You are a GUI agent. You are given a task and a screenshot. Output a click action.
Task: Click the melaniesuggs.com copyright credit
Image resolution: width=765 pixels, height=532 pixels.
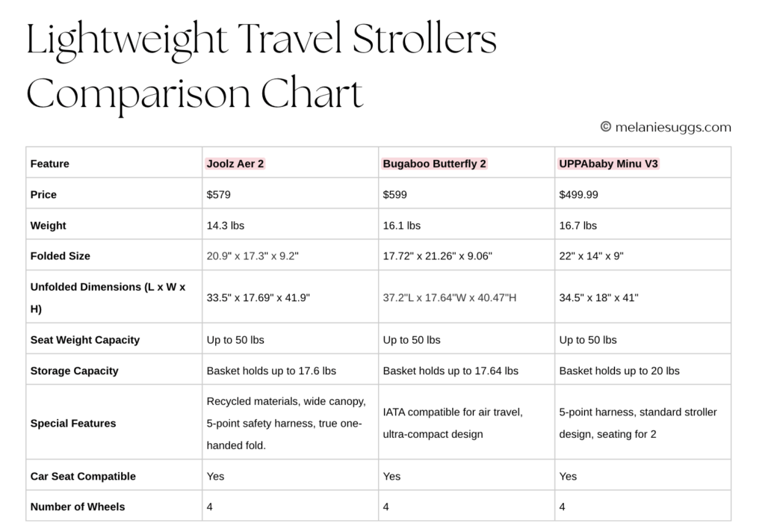[666, 127]
